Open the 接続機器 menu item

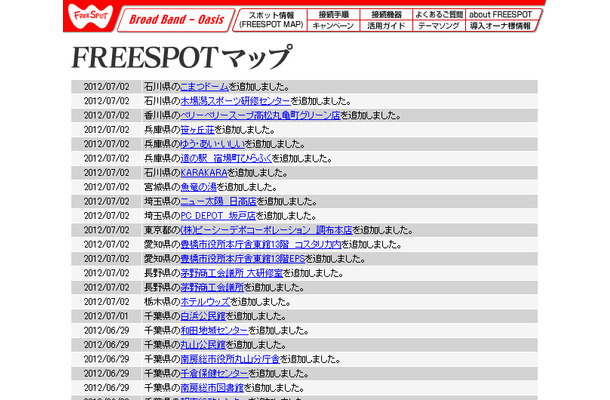(x=386, y=14)
